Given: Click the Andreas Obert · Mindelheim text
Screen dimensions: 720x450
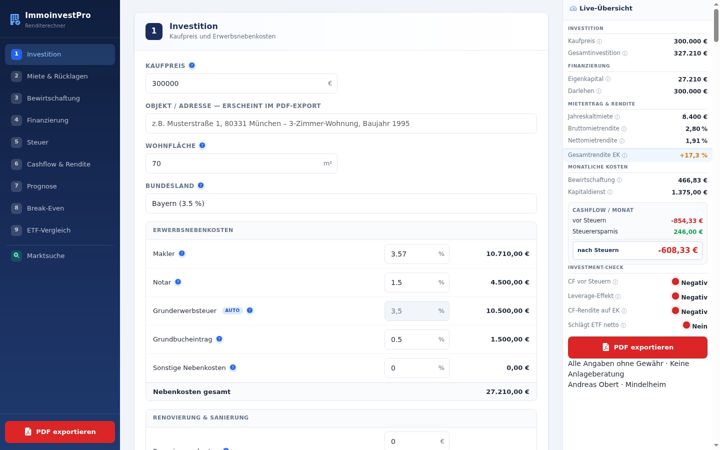Looking at the screenshot, I should pos(617,384).
